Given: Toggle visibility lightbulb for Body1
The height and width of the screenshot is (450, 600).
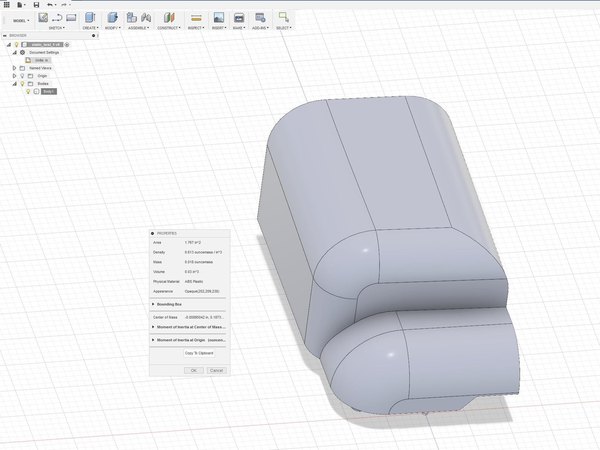Looking at the screenshot, I should 28,91.
